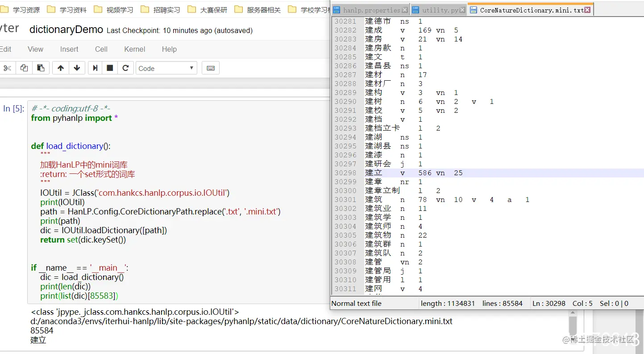Click the In [5] cell prompt

pos(13,108)
